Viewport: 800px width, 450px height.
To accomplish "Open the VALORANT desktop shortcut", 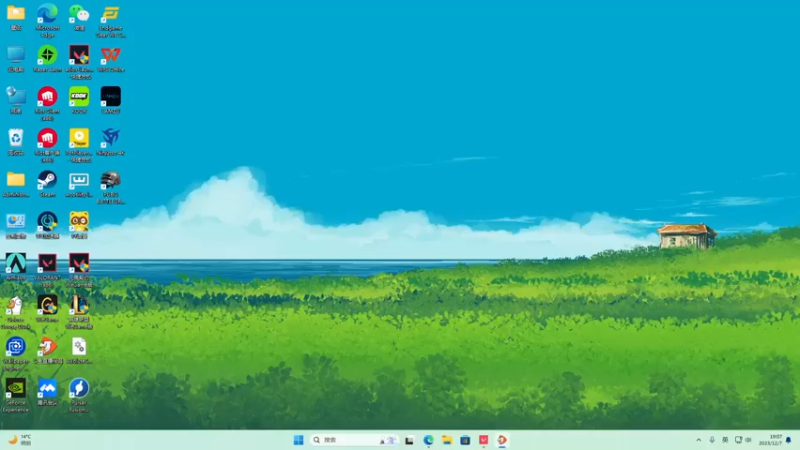I will [x=47, y=270].
